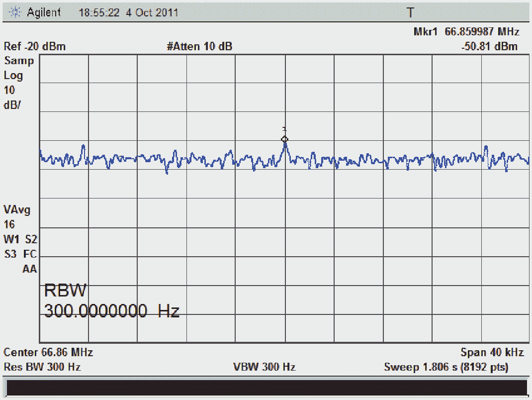Click the RBW 300.0000000 Hz entry value

click(x=111, y=311)
